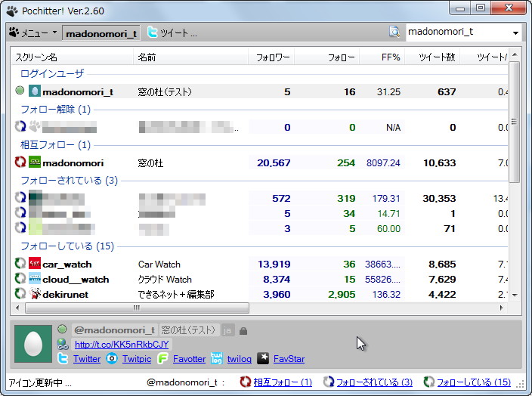Image resolution: width=532 pixels, height=396 pixels.
Task: Click the madonomori green avatar icon
Action: [x=35, y=162]
